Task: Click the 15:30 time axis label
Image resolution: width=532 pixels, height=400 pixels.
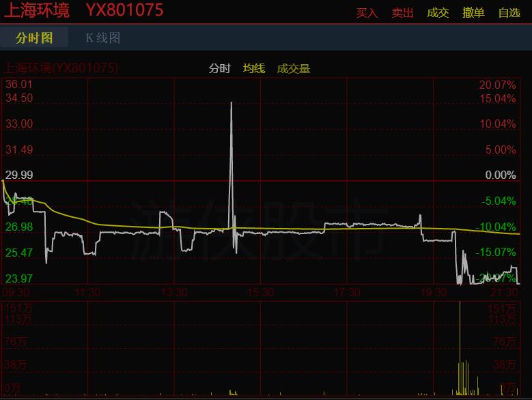Action: point(261,292)
